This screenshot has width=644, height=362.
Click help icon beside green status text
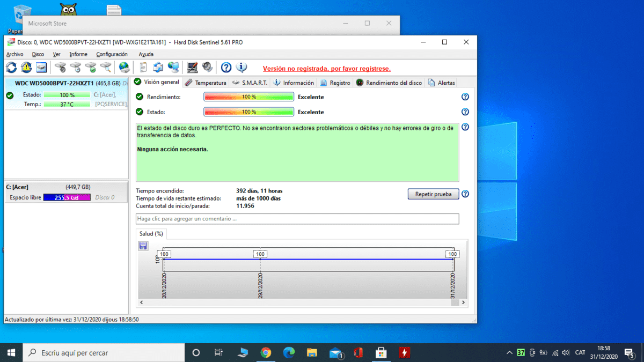[465, 127]
